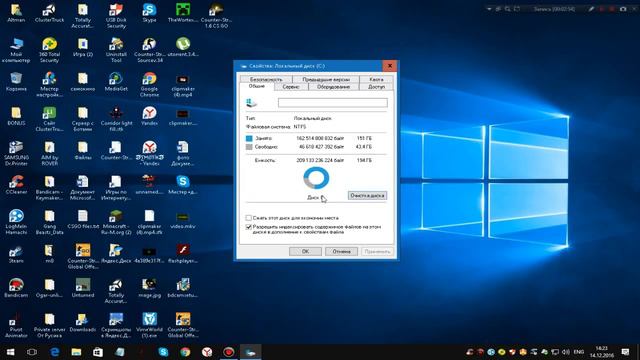Click OK in disk properties dialog
The height and width of the screenshot is (360, 640).
(x=305, y=251)
